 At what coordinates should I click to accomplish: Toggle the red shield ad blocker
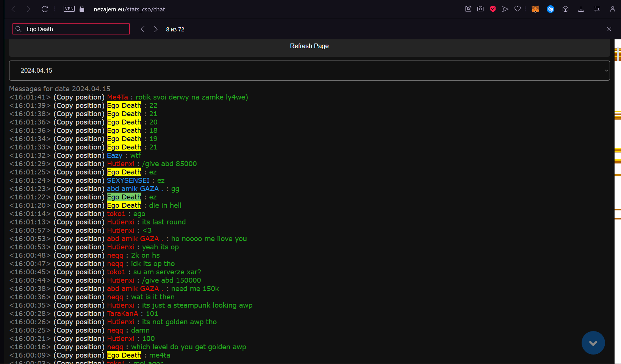tap(493, 9)
